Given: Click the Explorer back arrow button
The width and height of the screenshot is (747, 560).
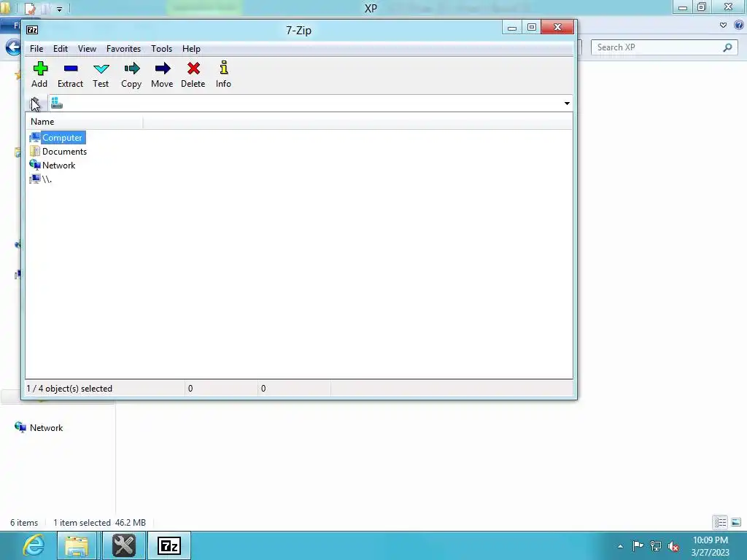Looking at the screenshot, I should click(x=13, y=47).
